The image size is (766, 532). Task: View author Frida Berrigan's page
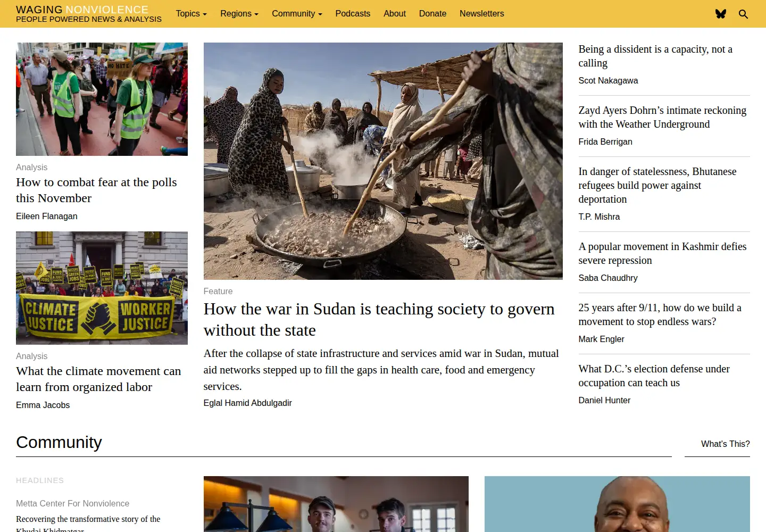click(x=605, y=142)
